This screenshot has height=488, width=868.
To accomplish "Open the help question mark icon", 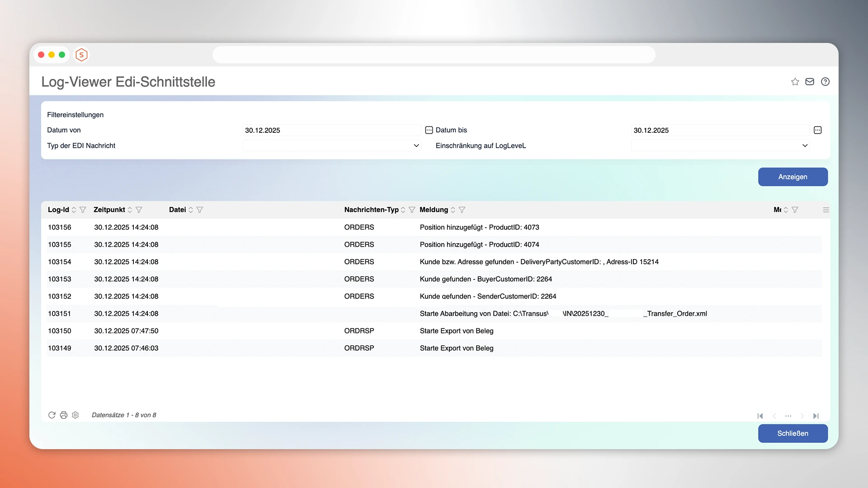I will point(825,82).
